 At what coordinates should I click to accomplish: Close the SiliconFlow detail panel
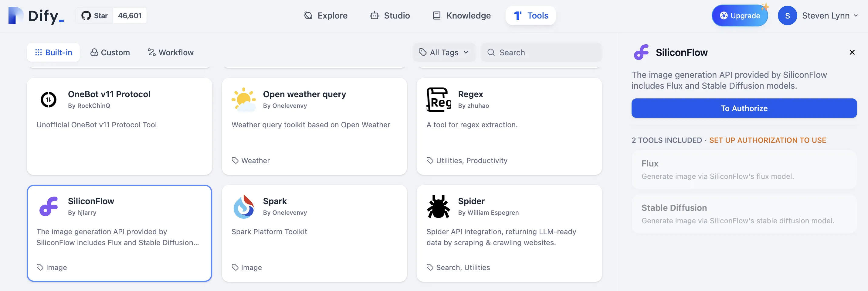[x=852, y=53]
